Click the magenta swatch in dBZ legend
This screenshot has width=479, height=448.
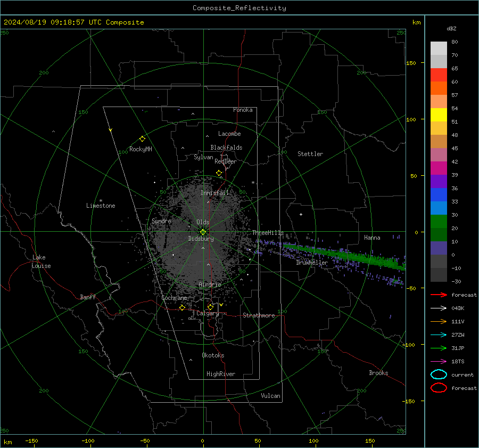pos(439,168)
